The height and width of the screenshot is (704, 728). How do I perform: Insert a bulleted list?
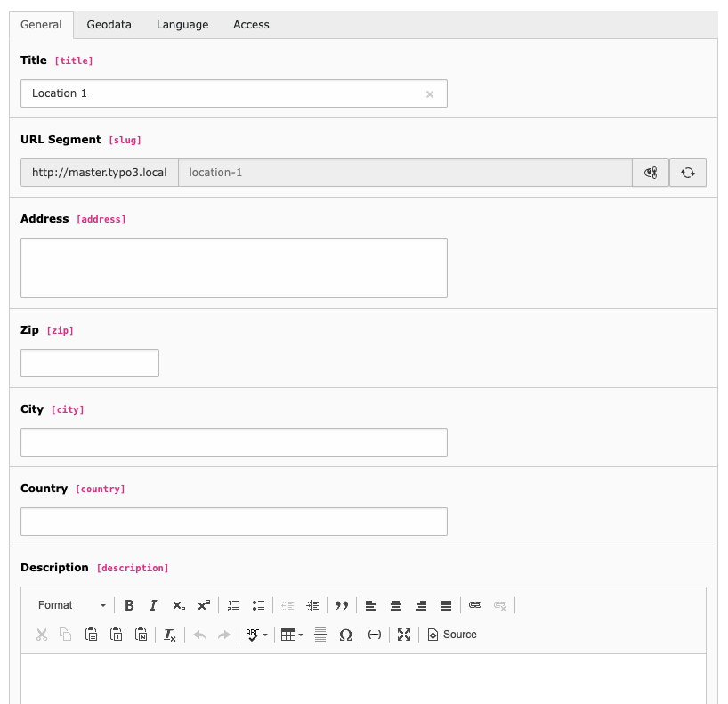point(258,605)
